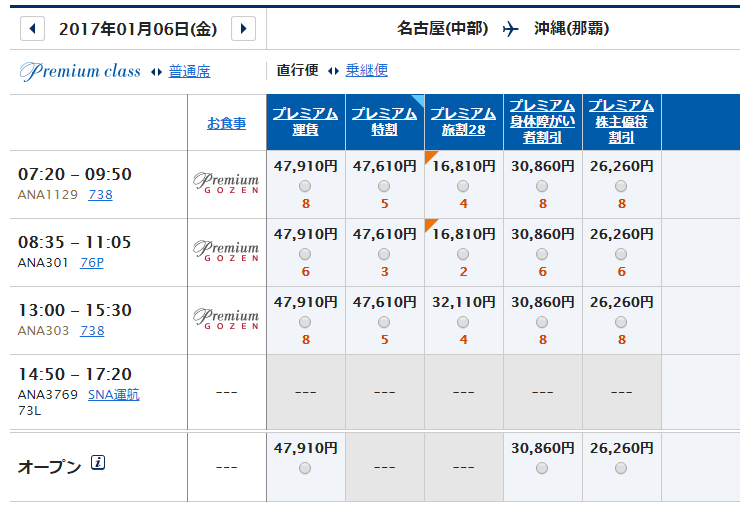
Task: Select 26,260円 fare for 08:35 flight
Action: tap(621, 254)
